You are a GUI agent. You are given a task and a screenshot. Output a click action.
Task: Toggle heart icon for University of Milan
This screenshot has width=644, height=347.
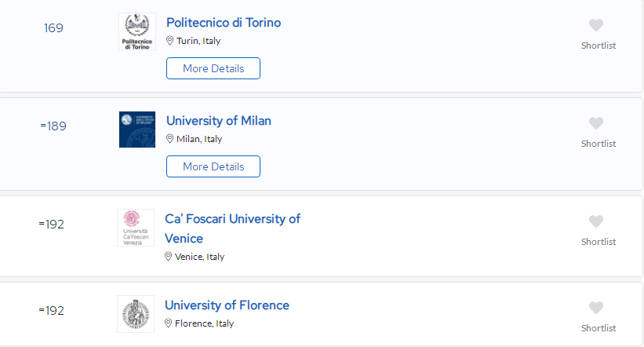pyautogui.click(x=596, y=123)
